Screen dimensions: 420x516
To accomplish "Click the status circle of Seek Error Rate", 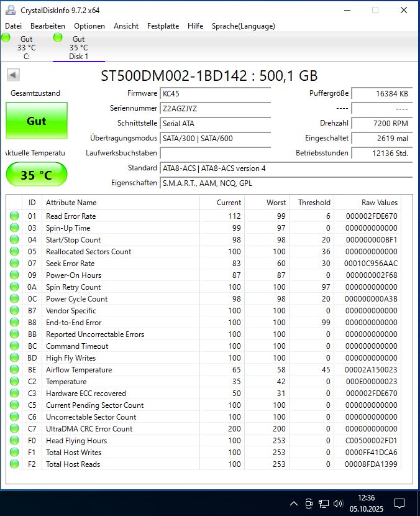I will pyautogui.click(x=14, y=263).
